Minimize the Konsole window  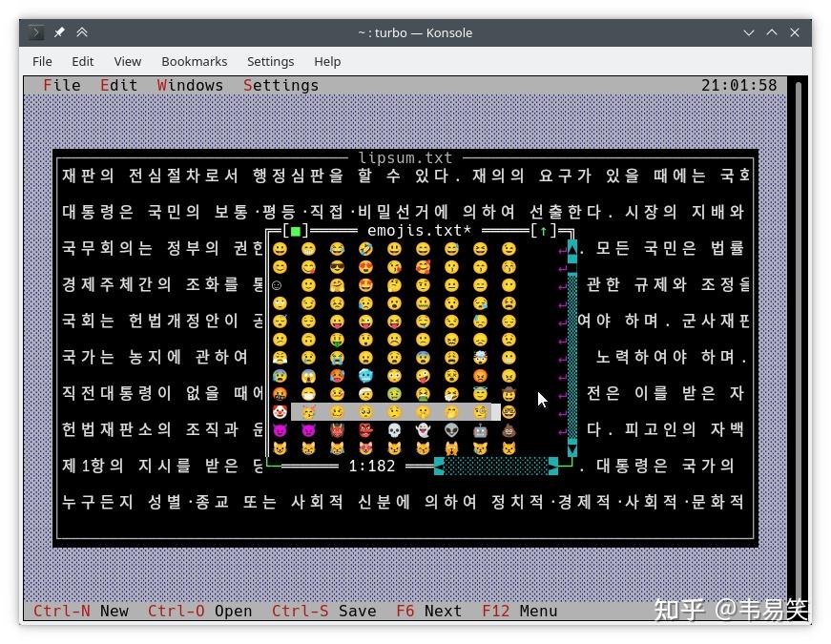(x=749, y=32)
